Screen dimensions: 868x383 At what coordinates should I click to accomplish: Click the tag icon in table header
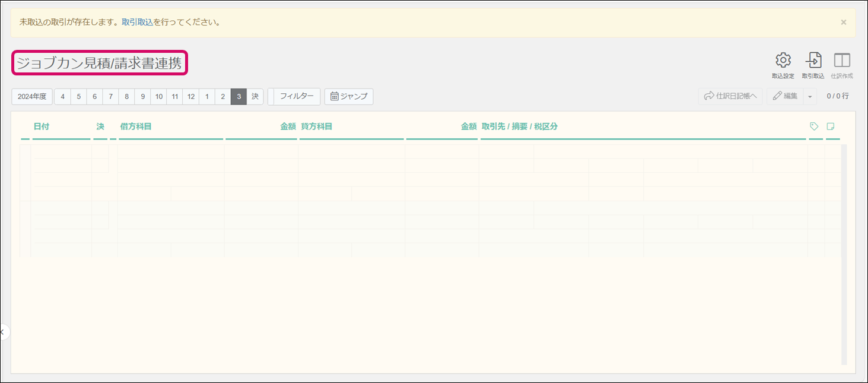pyautogui.click(x=814, y=126)
